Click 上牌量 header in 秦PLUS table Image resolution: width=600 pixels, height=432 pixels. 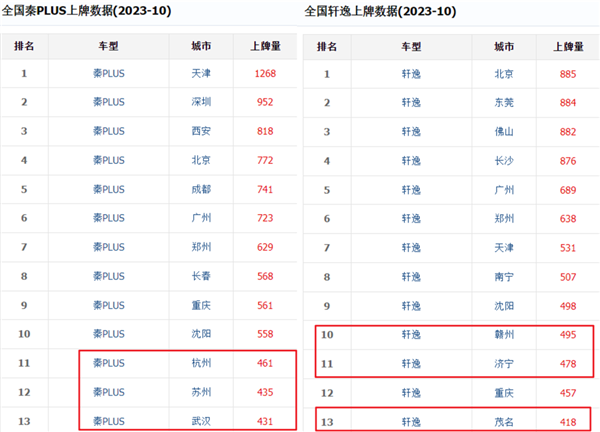pyautogui.click(x=264, y=45)
